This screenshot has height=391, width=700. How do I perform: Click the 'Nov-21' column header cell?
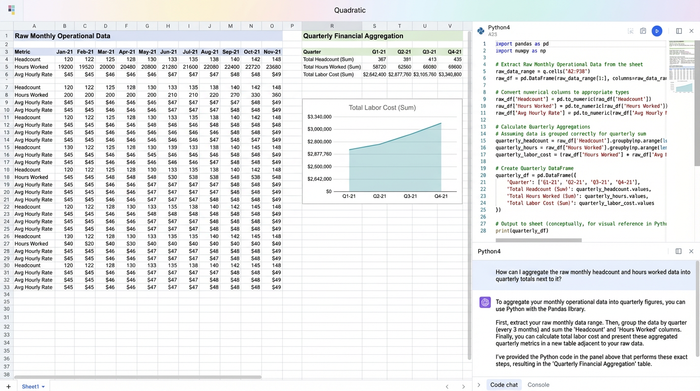point(272,52)
